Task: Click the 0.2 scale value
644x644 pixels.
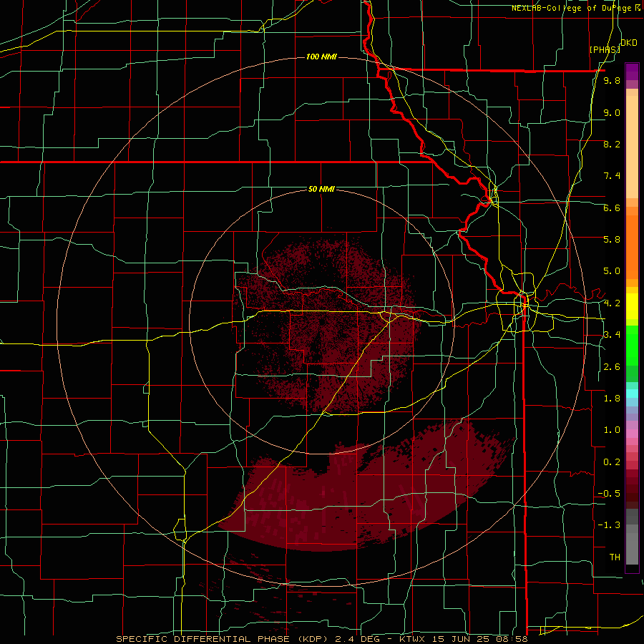Action: [x=612, y=462]
